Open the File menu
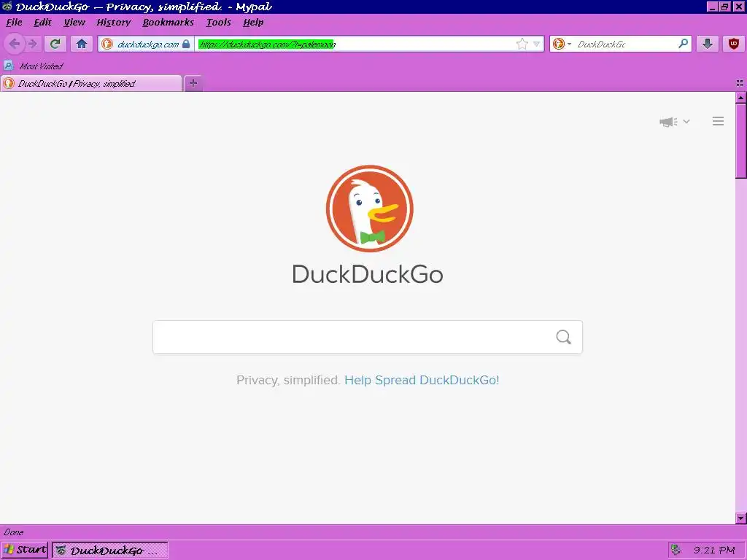The width and height of the screenshot is (747, 560). pos(15,23)
